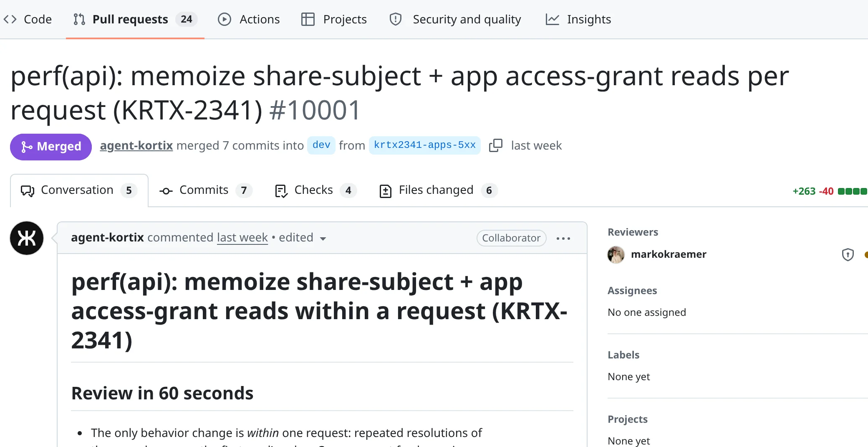Go to the Actions tab
The image size is (868, 447).
click(x=249, y=19)
